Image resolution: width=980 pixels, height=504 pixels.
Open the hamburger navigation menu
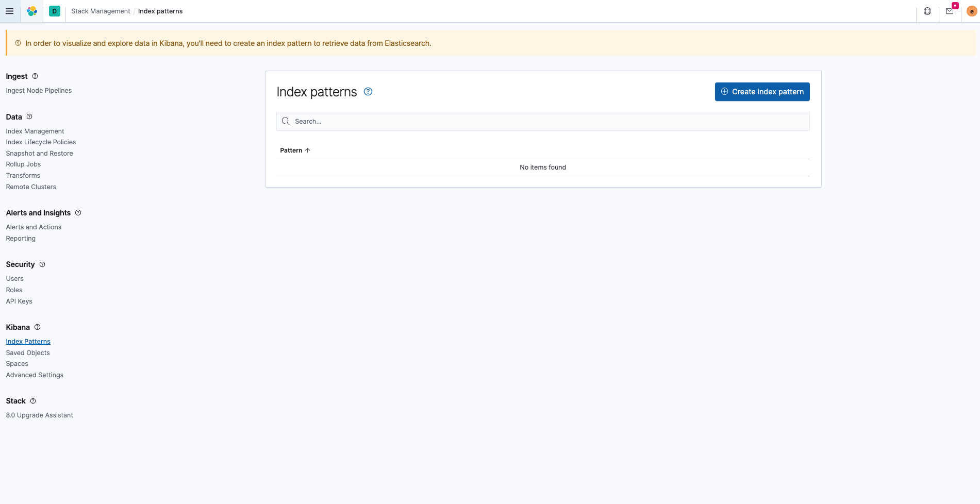(x=9, y=11)
